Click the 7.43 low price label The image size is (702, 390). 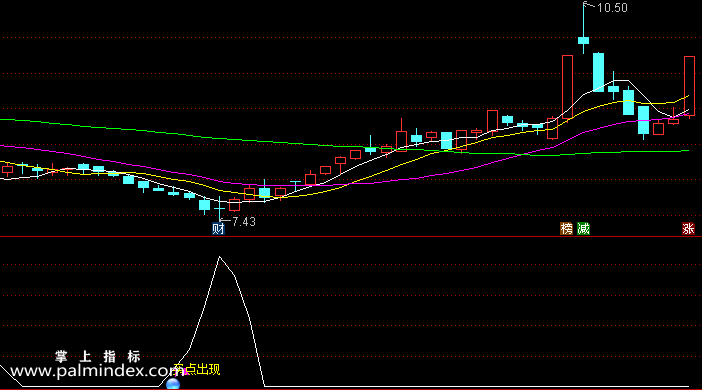click(x=244, y=222)
